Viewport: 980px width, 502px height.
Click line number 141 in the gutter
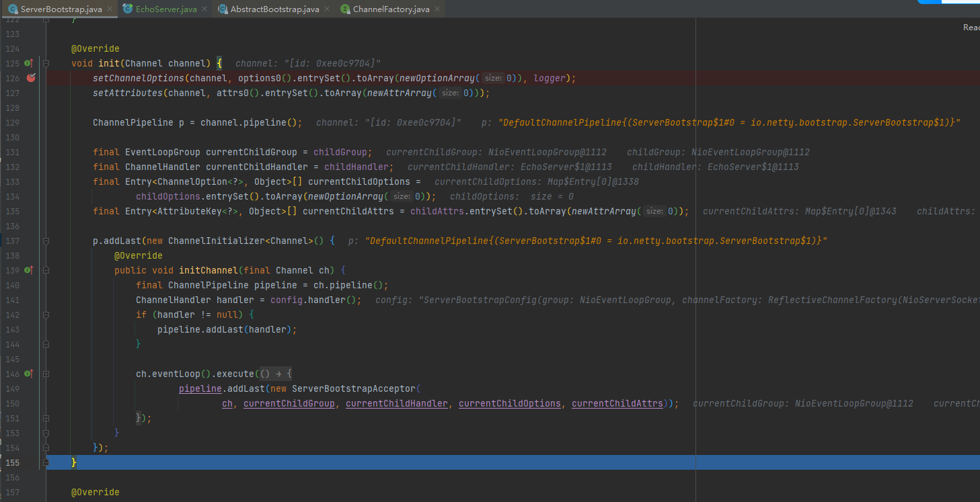pos(12,300)
